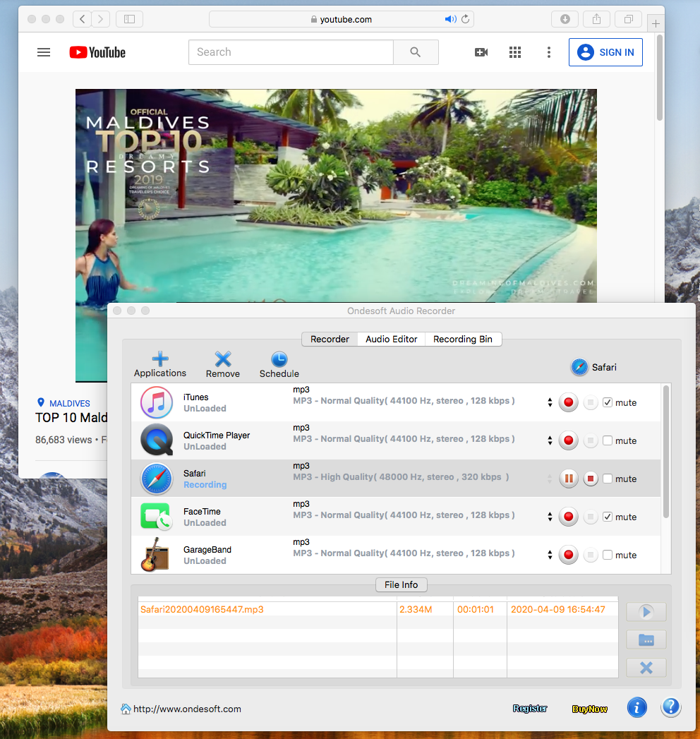Screen dimensions: 700x739
Task: Delete the recorded file with X button
Action: coord(646,668)
